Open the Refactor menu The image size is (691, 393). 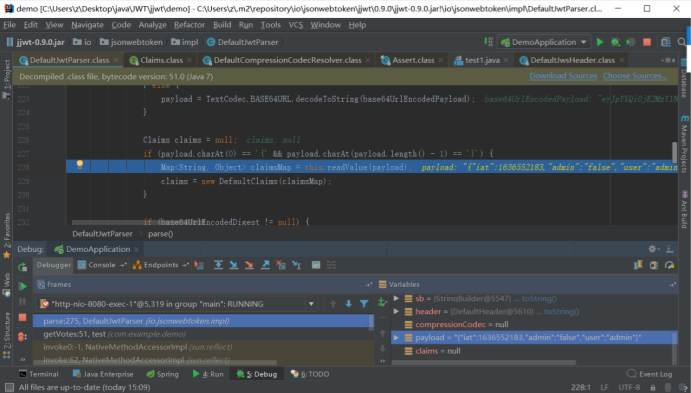(x=189, y=25)
